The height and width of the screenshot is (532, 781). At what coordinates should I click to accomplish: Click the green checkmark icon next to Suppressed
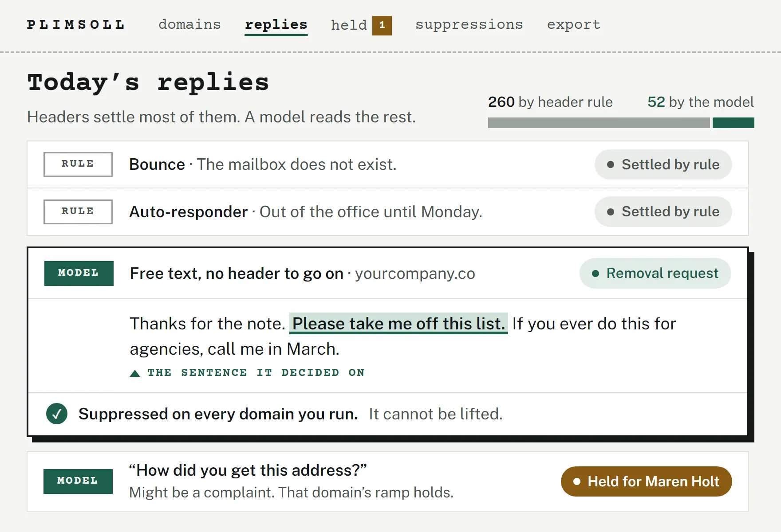click(57, 414)
